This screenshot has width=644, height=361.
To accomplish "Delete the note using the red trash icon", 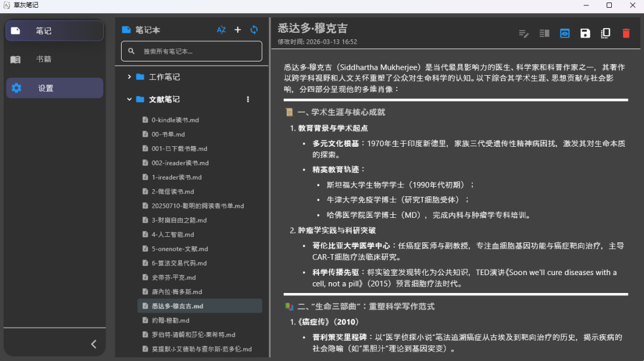I will 626,33.
